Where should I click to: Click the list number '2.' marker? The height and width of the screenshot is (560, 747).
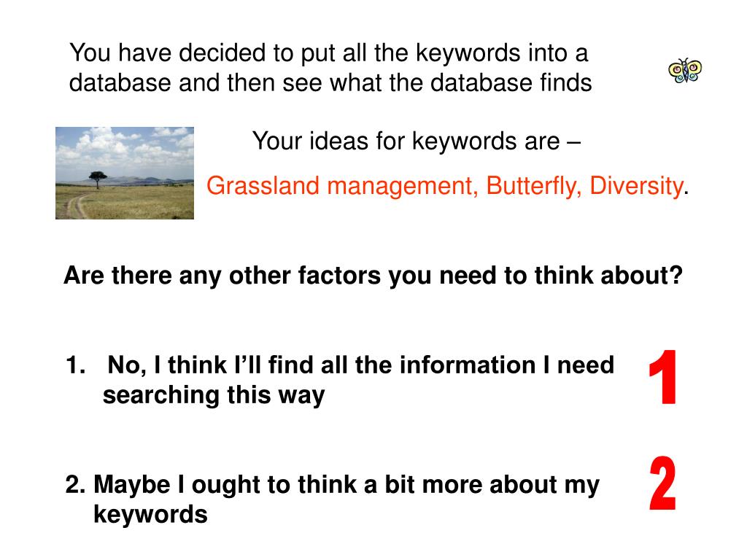coord(75,485)
